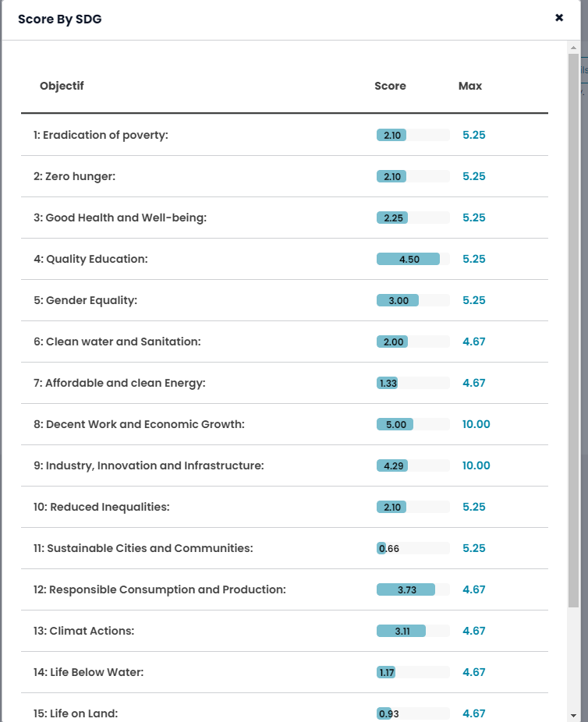
Task: Click the Sustainable Cities 0.66 score bar
Action: point(382,548)
